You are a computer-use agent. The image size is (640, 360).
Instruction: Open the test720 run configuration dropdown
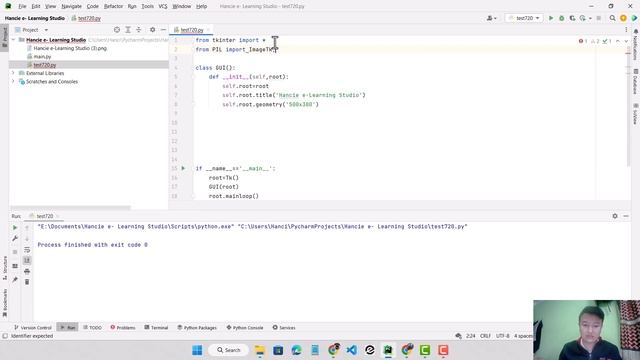coord(524,18)
